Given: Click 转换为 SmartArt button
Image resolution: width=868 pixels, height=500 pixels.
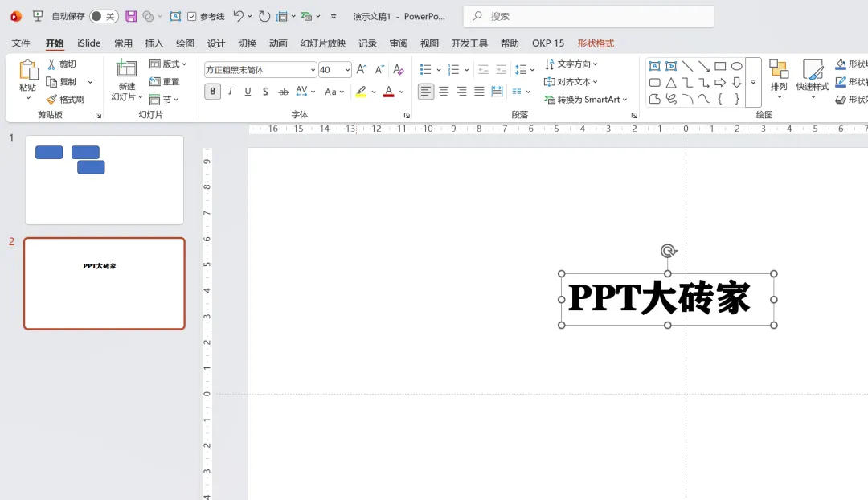Looking at the screenshot, I should (x=586, y=100).
